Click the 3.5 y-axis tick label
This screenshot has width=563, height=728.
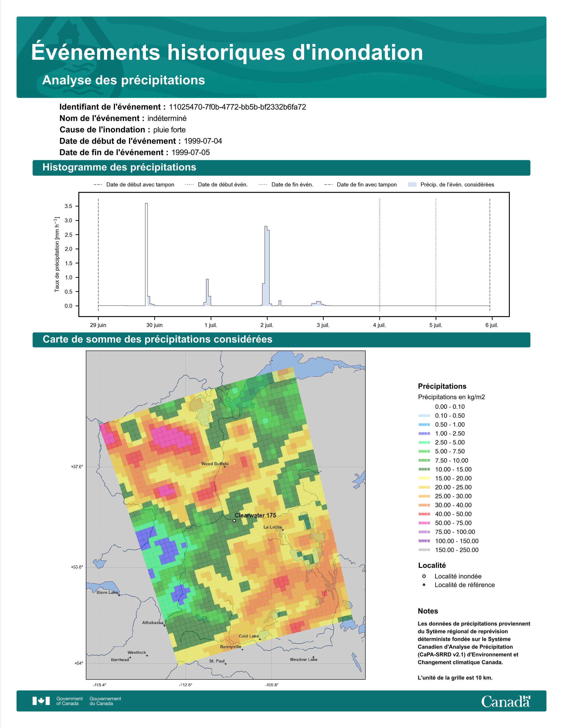click(x=68, y=206)
